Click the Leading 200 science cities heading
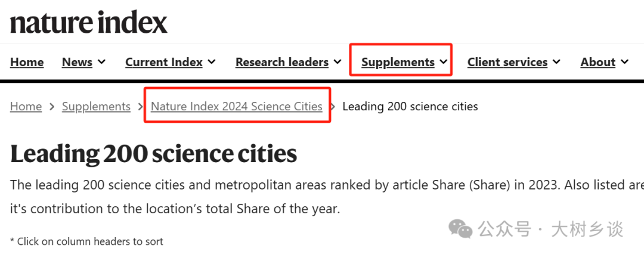The height and width of the screenshot is (255, 644). pyautogui.click(x=154, y=154)
